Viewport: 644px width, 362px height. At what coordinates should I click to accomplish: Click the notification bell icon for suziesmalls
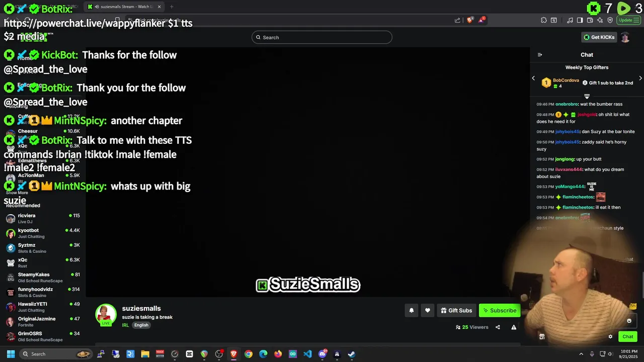click(x=412, y=311)
